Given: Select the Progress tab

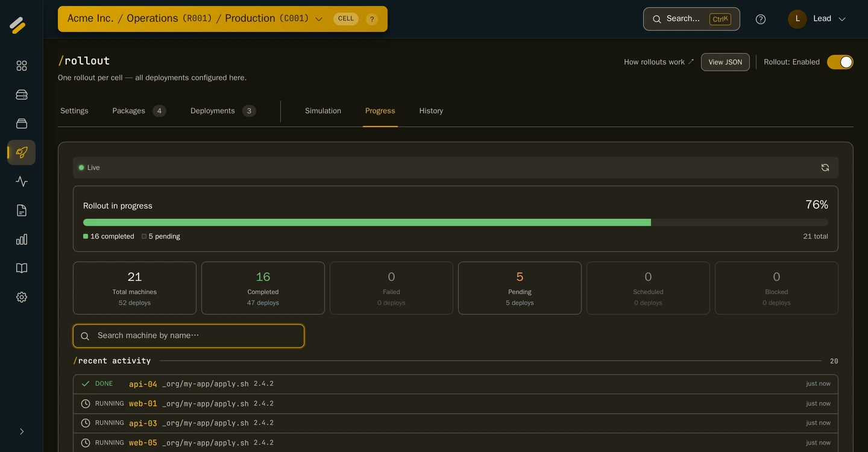Looking at the screenshot, I should point(380,111).
